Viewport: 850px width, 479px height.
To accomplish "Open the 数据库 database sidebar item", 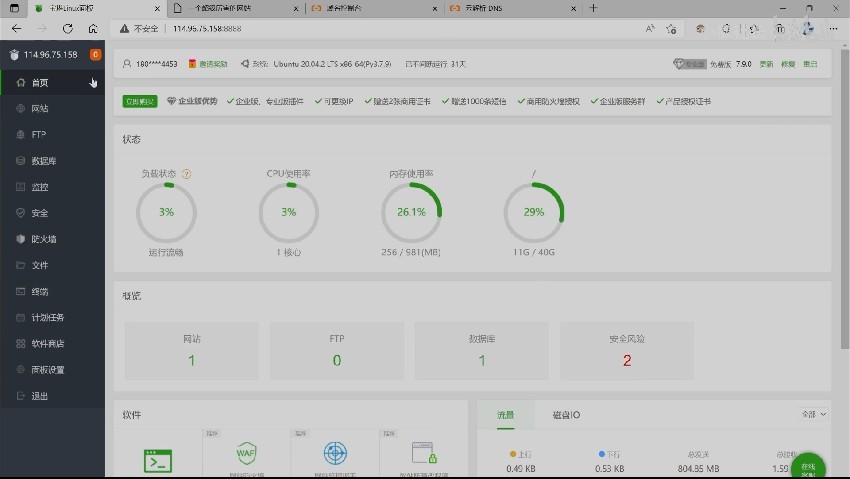I will [53, 161].
